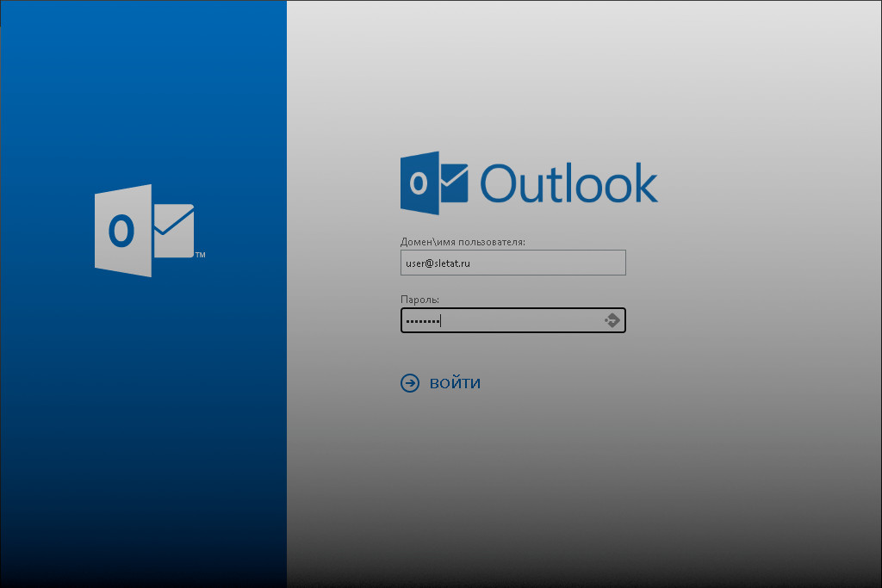
Task: Click empty blue sidebar area below the logo
Action: (143, 430)
